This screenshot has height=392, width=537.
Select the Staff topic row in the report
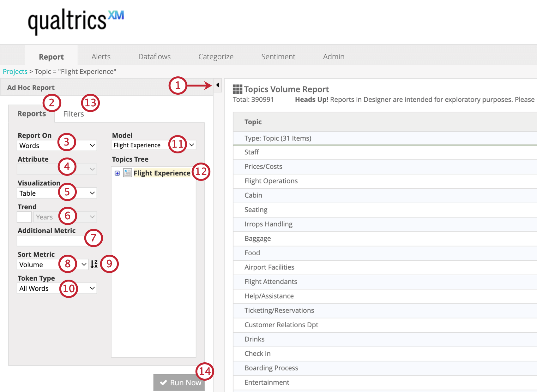click(251, 152)
